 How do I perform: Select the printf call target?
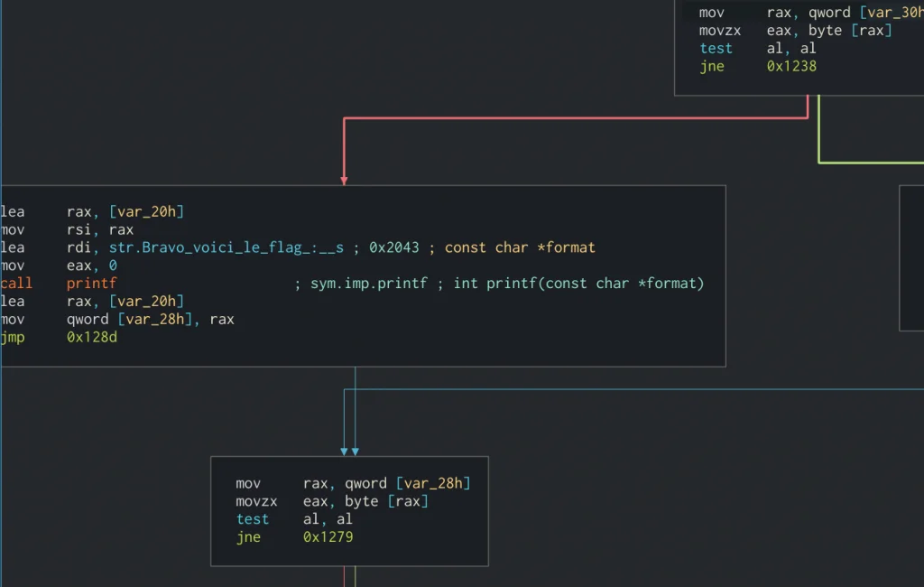91,284
